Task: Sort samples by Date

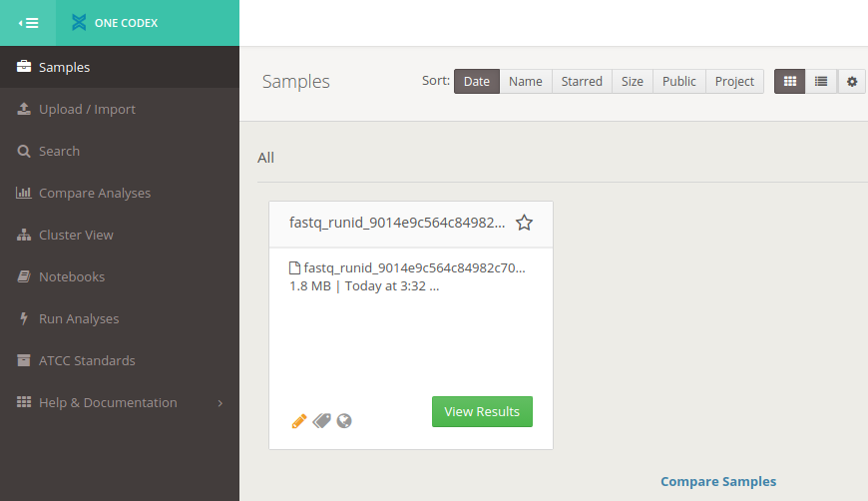Action: 477,82
